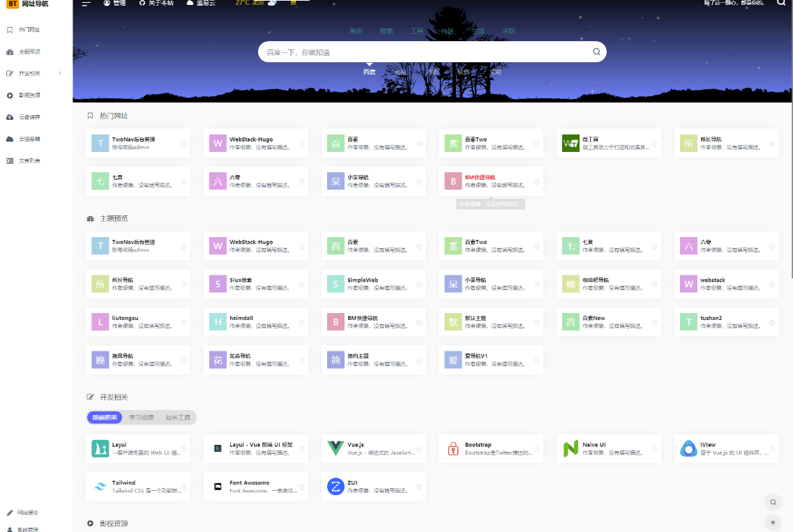793x532 pixels.
Task: Toggle the light/dark theme sun button
Action: tap(772, 522)
